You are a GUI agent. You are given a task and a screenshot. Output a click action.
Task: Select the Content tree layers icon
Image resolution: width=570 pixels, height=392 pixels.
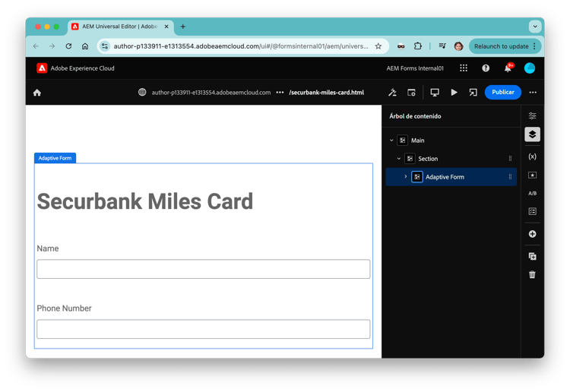[x=532, y=134]
